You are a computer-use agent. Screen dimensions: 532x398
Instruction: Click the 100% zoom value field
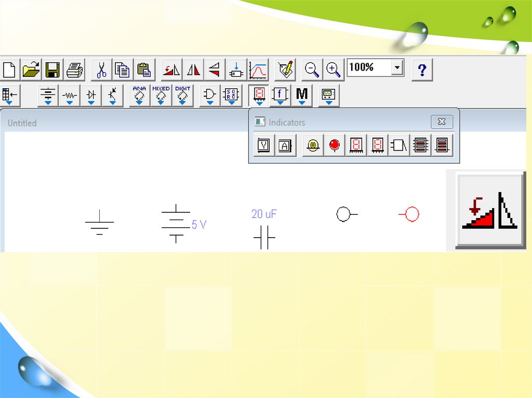tap(369, 67)
